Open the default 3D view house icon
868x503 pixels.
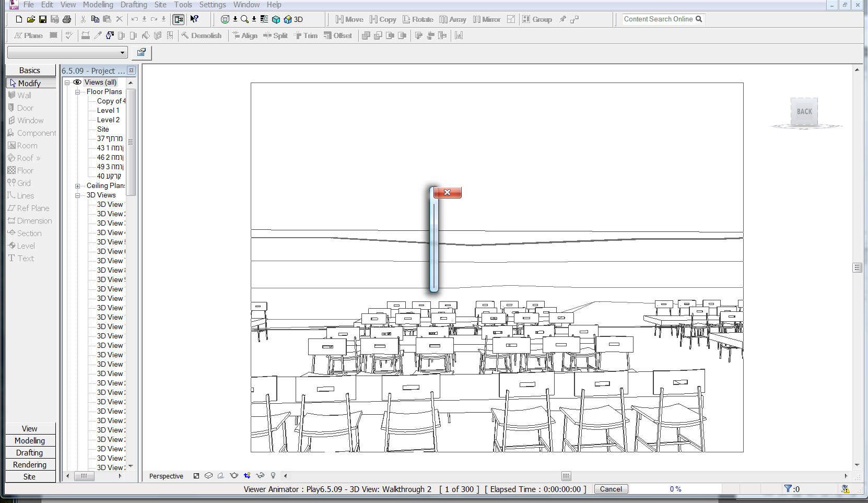[x=288, y=19]
